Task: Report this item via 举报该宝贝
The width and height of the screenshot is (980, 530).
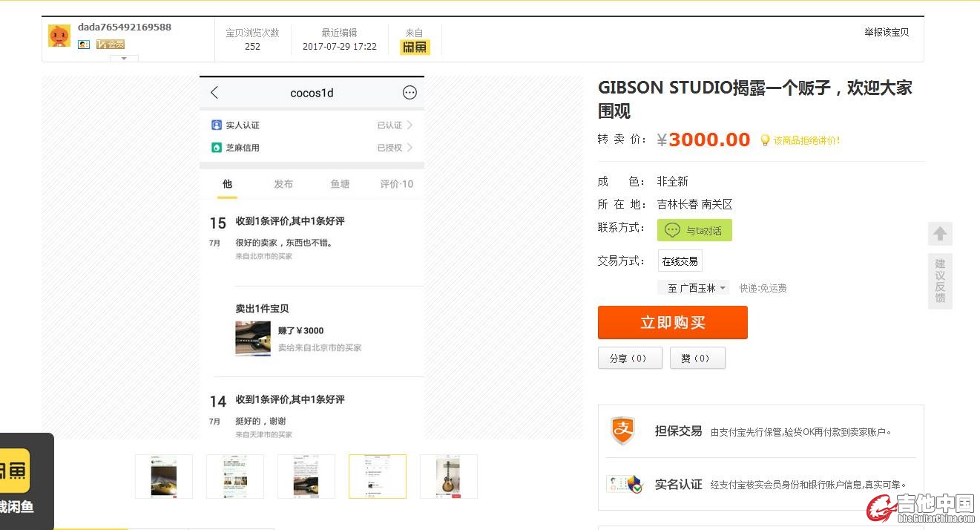Action: point(887,32)
